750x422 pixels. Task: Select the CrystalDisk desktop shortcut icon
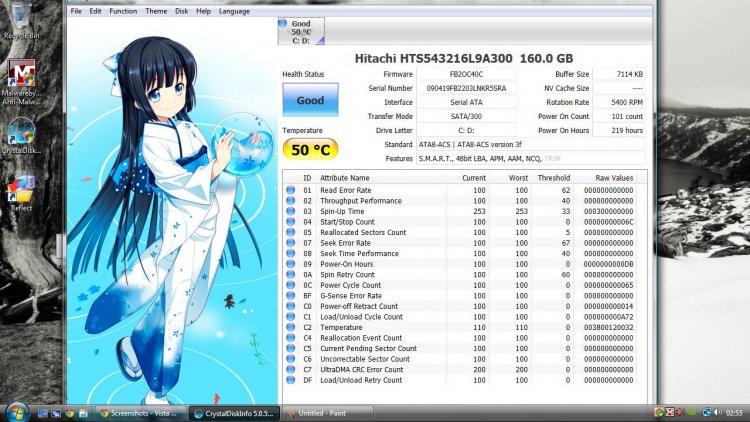(21, 135)
